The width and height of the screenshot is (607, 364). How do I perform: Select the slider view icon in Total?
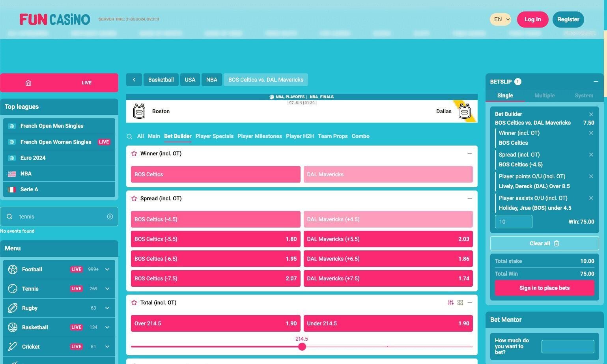[450, 302]
